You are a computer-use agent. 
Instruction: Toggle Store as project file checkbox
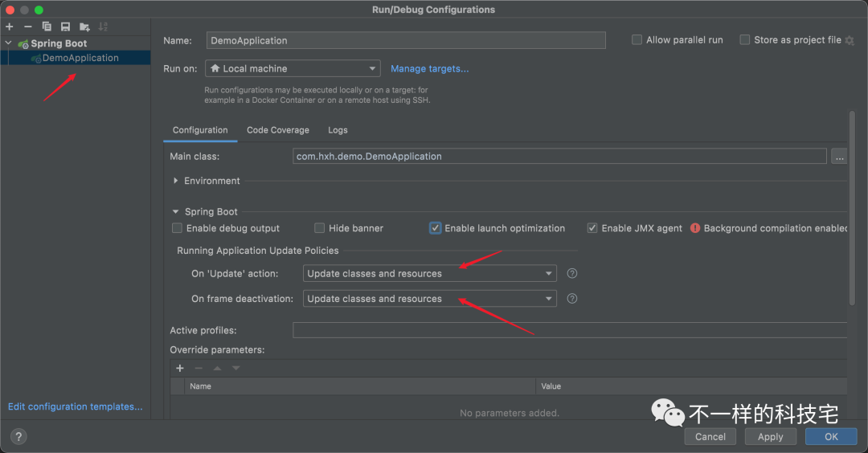745,40
